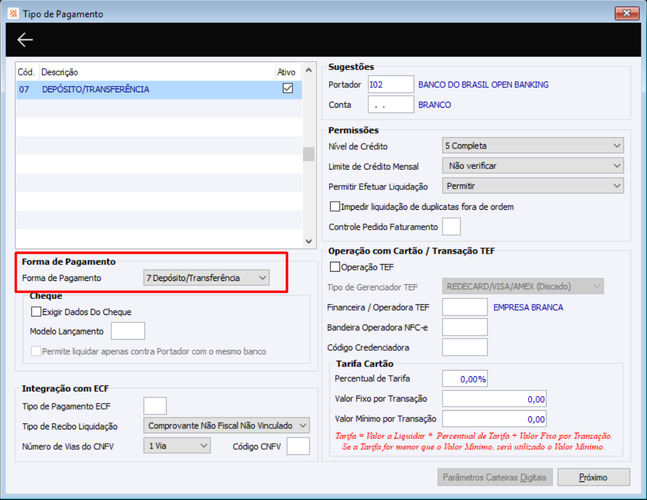This screenshot has width=647, height=500.
Task: Click Valor Mínimo por Transação field
Action: click(x=494, y=419)
